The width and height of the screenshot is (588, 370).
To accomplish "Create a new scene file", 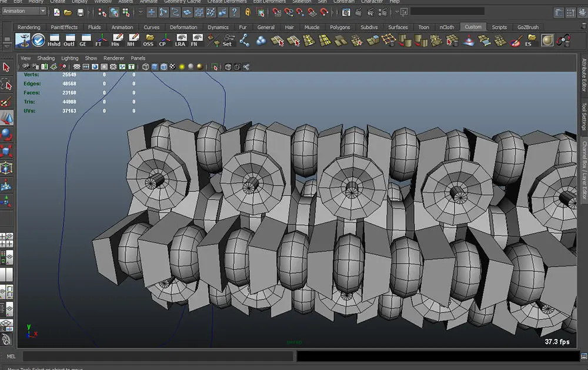I will 56,13.
